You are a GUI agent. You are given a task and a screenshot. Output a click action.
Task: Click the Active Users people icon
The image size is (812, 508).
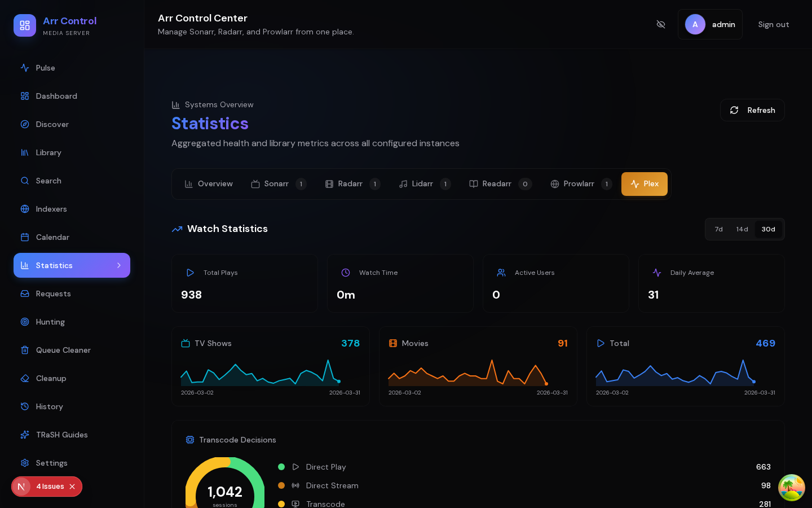(501, 273)
